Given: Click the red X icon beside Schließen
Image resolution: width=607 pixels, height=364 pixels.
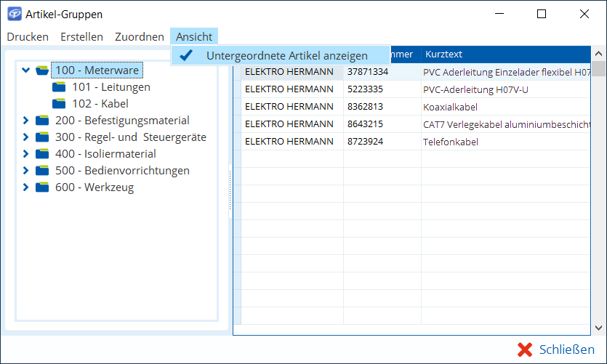Looking at the screenshot, I should tap(525, 349).
